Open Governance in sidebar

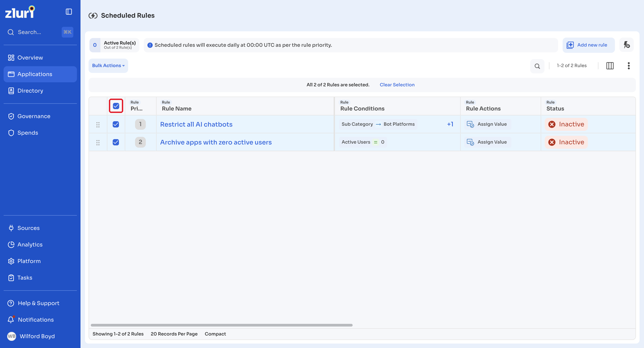pyautogui.click(x=40, y=116)
